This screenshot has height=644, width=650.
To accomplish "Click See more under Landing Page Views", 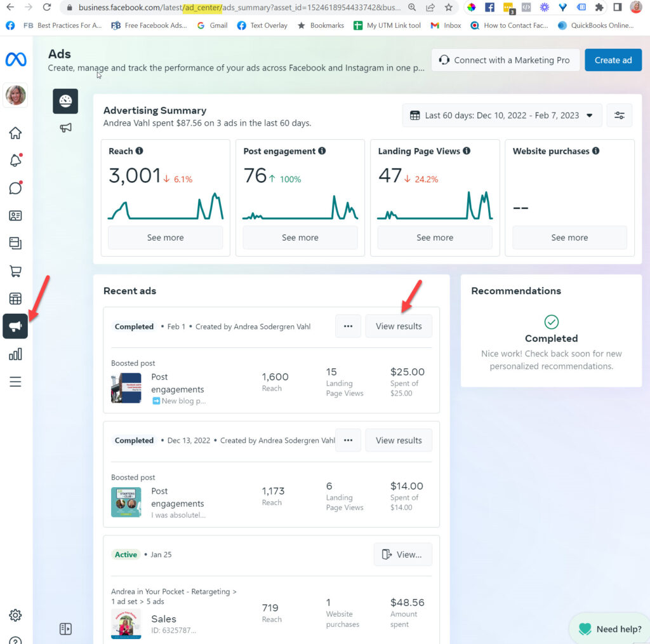I will [x=435, y=238].
